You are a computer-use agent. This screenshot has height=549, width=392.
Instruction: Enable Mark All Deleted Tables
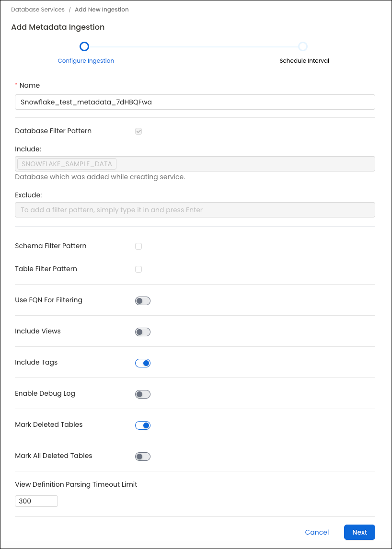[x=142, y=456]
